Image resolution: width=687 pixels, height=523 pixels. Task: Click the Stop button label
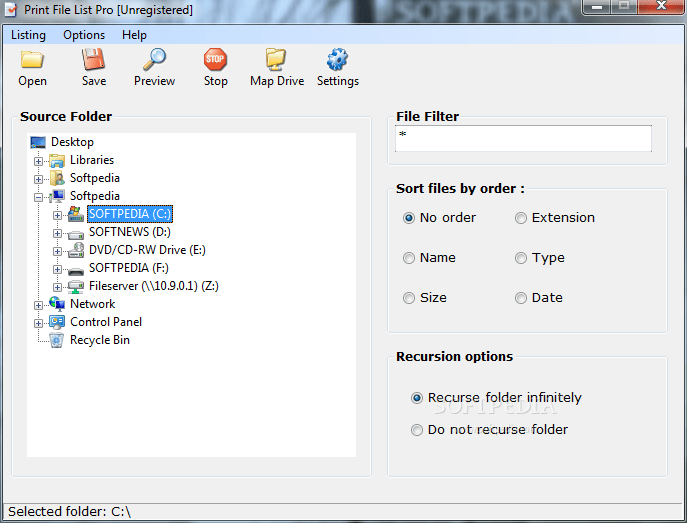point(216,81)
